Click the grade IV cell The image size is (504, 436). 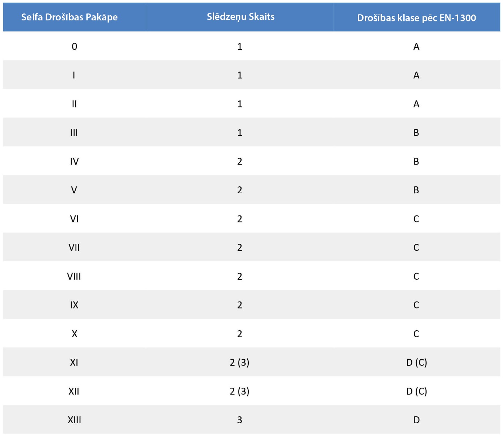click(74, 161)
